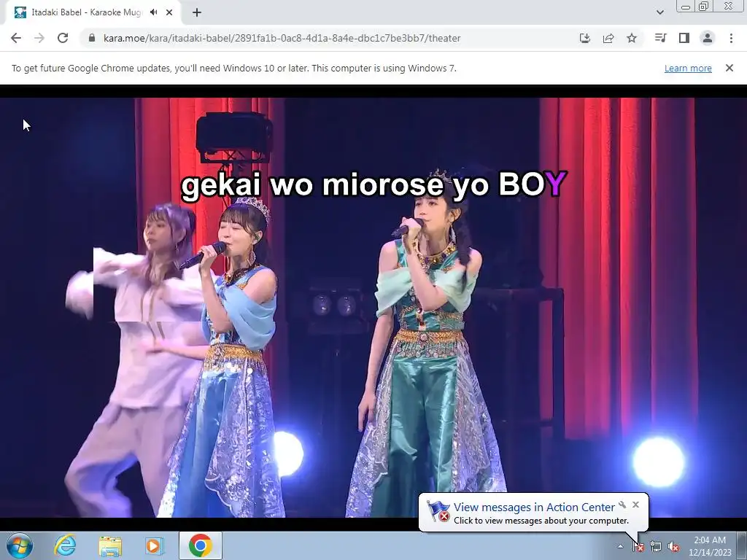Expand the tab search chevron
The width and height of the screenshot is (747, 560).
(x=659, y=12)
